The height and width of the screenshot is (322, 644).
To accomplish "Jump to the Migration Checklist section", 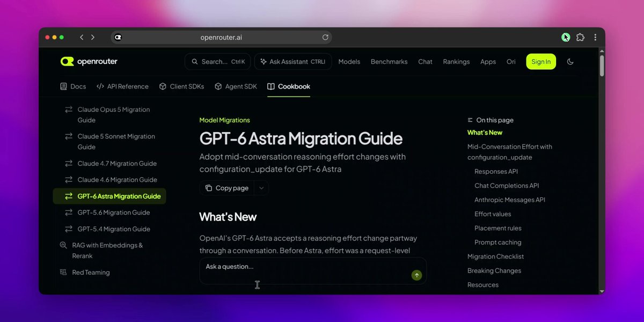I will coord(495,257).
